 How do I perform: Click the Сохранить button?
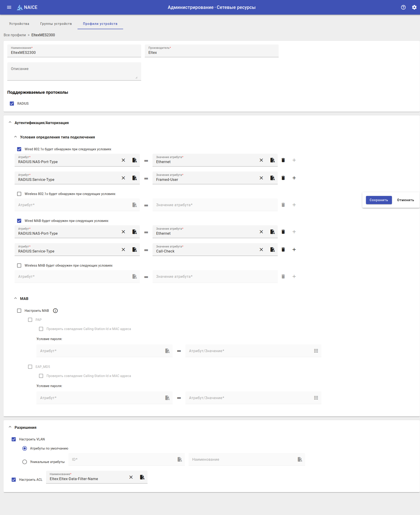click(378, 200)
